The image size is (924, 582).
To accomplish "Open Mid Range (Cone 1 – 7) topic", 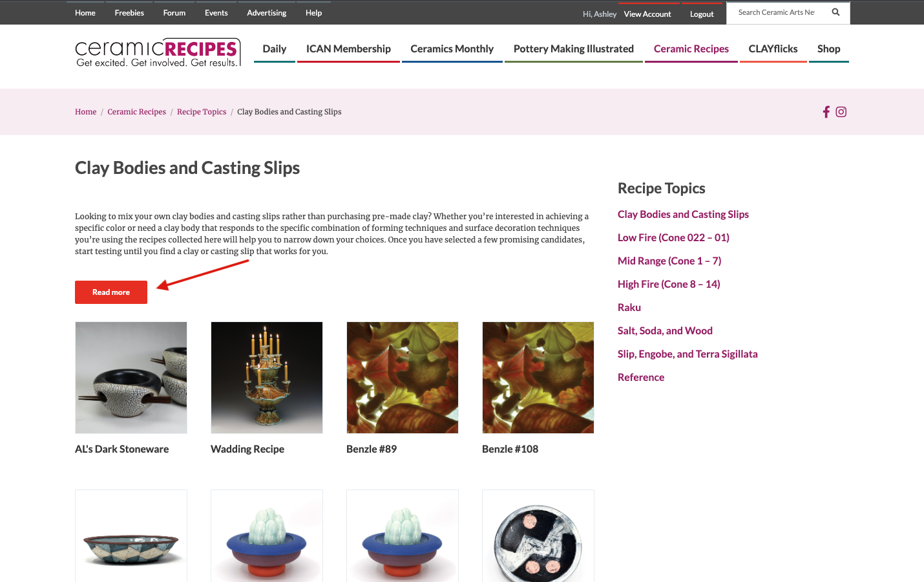I will [669, 261].
